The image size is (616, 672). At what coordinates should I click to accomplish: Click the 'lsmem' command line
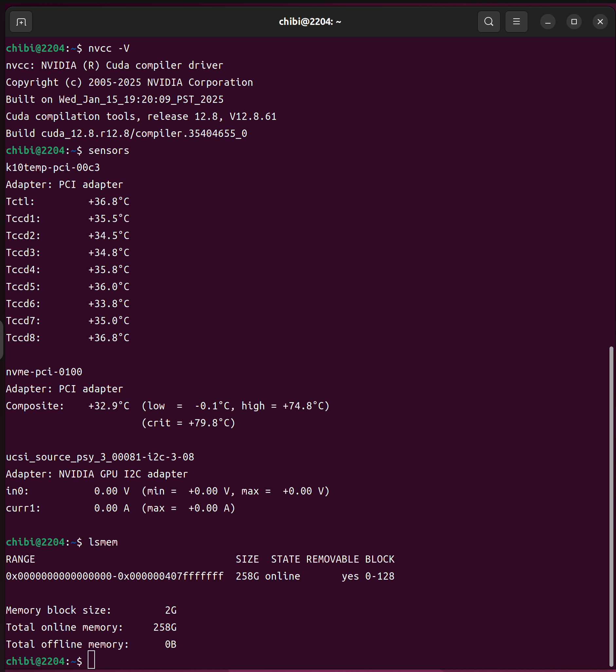tap(103, 542)
